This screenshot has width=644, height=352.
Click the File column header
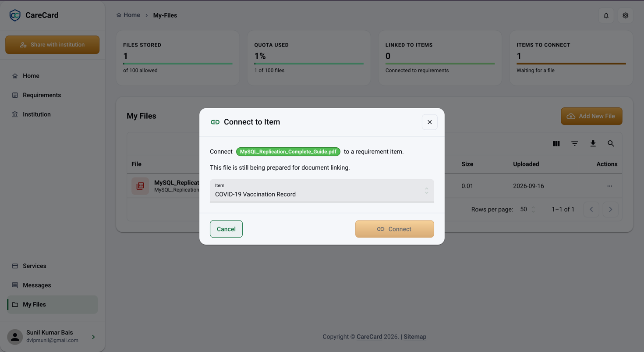tap(136, 164)
